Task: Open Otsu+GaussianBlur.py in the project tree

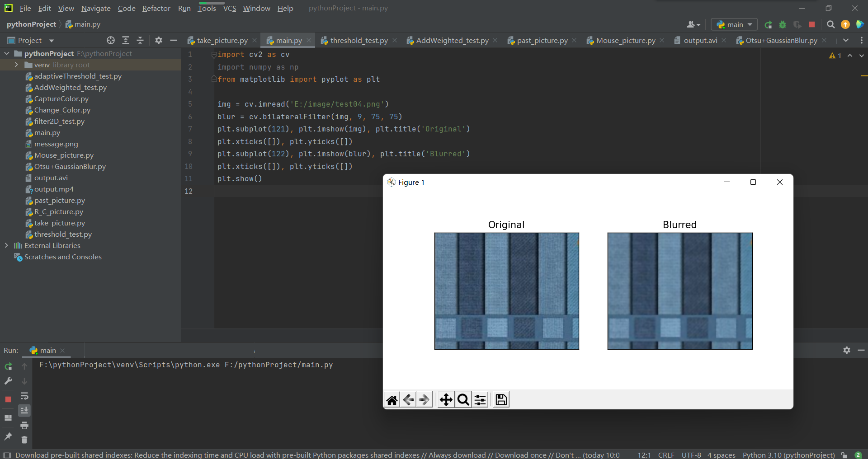Action: pos(70,166)
